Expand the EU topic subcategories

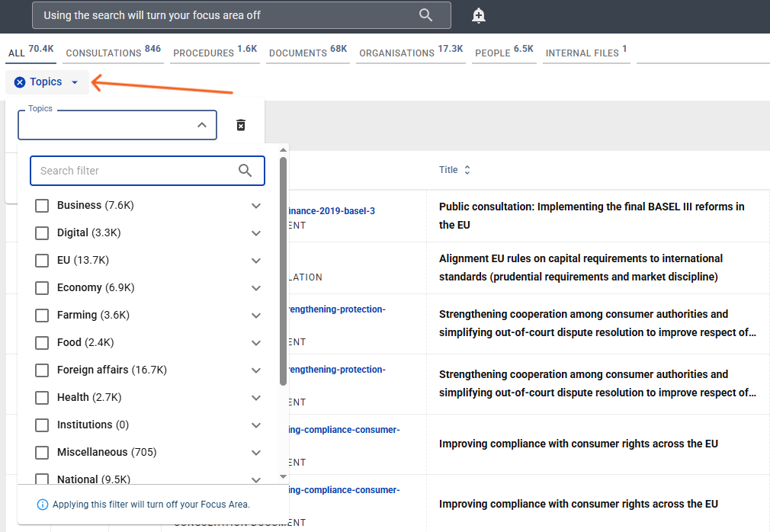pyautogui.click(x=256, y=261)
